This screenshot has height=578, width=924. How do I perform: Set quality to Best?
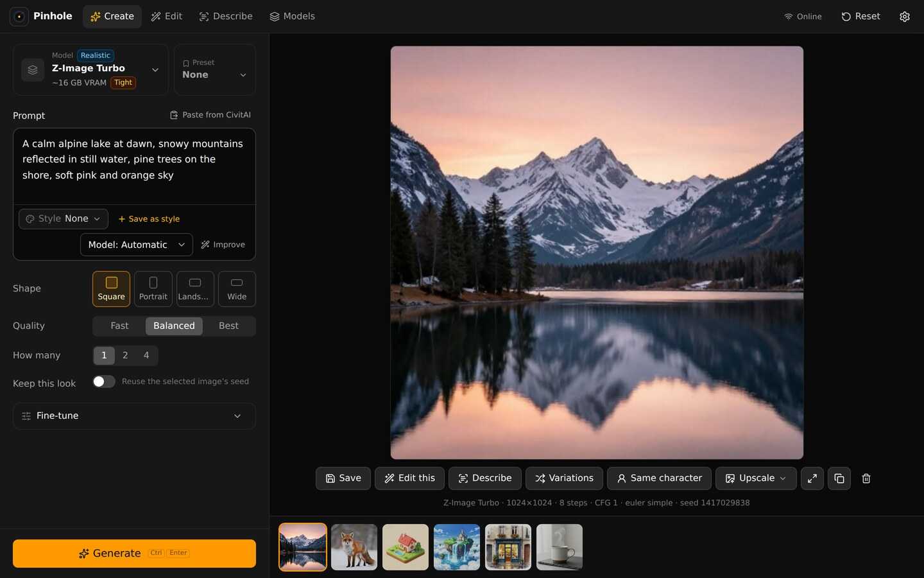[228, 326]
